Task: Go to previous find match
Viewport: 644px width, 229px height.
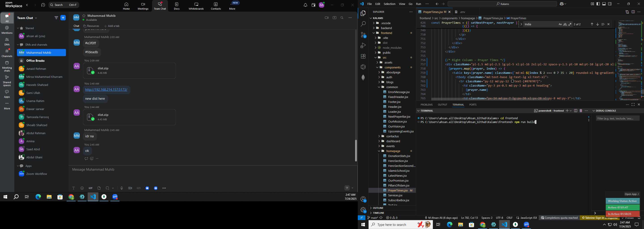Action: (x=592, y=24)
